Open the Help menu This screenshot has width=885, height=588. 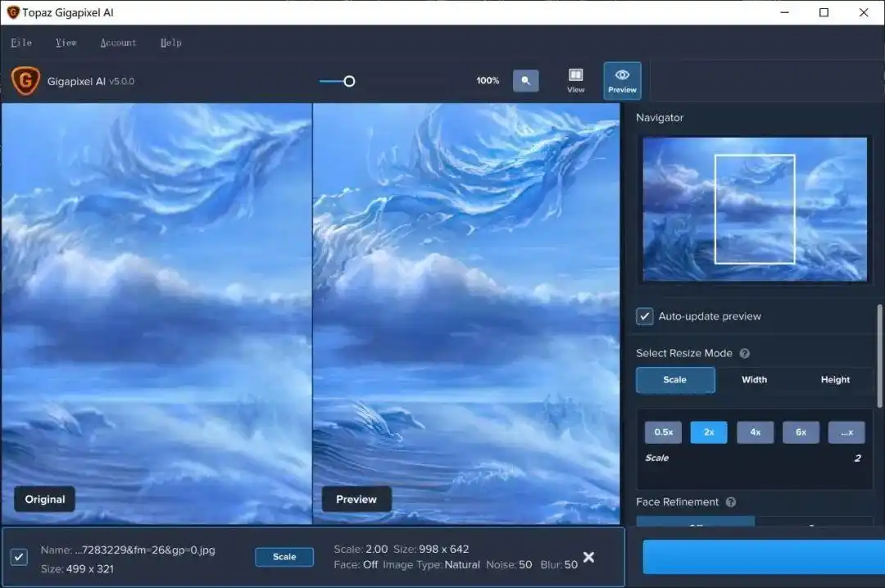171,43
